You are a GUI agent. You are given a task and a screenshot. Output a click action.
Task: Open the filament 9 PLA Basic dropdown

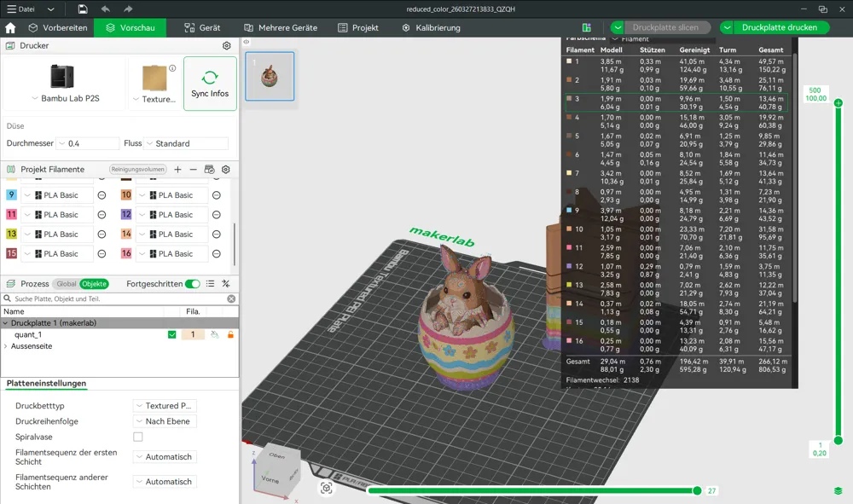click(x=56, y=195)
